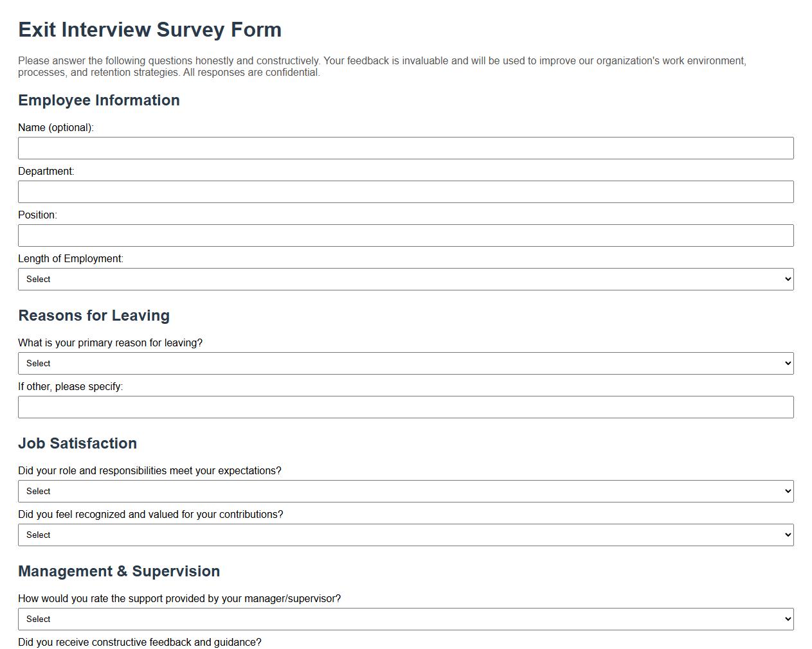Open the Length of Employment dropdown
This screenshot has width=812, height=649.
406,279
